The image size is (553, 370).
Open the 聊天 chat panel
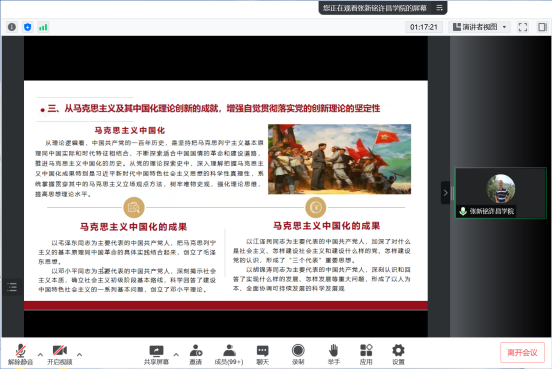click(262, 354)
